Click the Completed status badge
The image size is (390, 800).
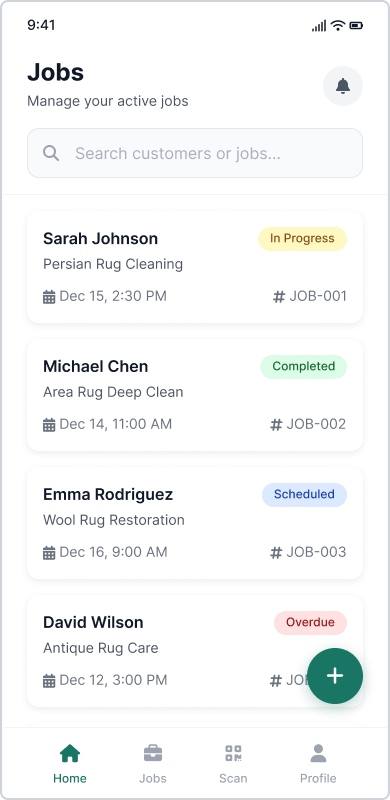(x=304, y=367)
